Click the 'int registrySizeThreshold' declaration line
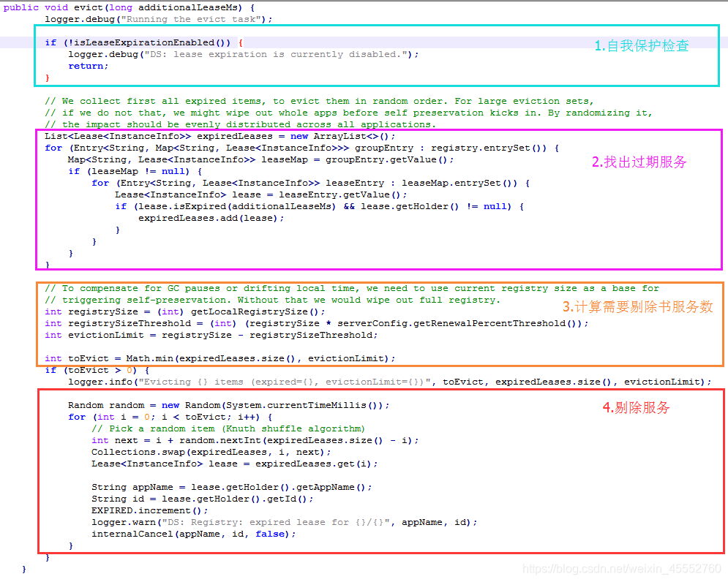The width and height of the screenshot is (728, 582). coord(317,323)
